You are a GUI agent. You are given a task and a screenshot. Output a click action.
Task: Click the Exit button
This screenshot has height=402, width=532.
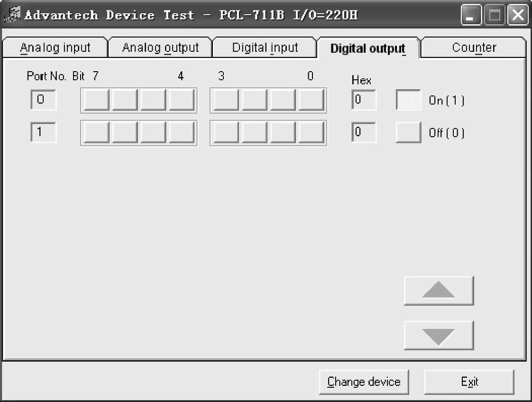click(469, 382)
